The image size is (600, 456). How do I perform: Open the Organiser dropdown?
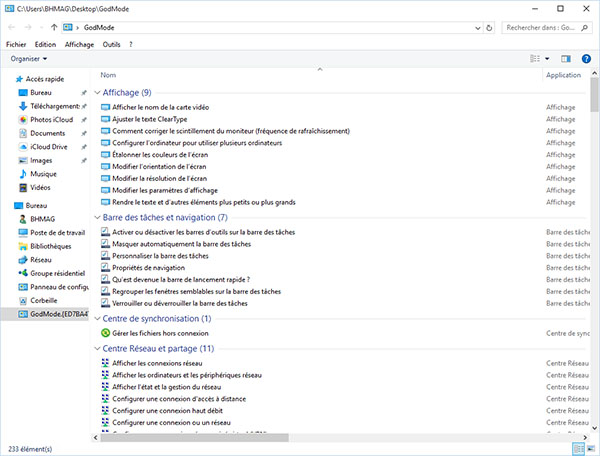(28, 59)
